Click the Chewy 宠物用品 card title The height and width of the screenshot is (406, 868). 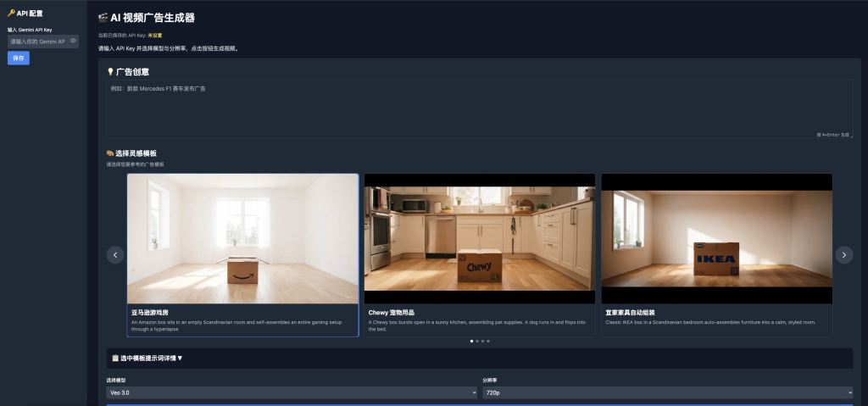[x=392, y=313]
